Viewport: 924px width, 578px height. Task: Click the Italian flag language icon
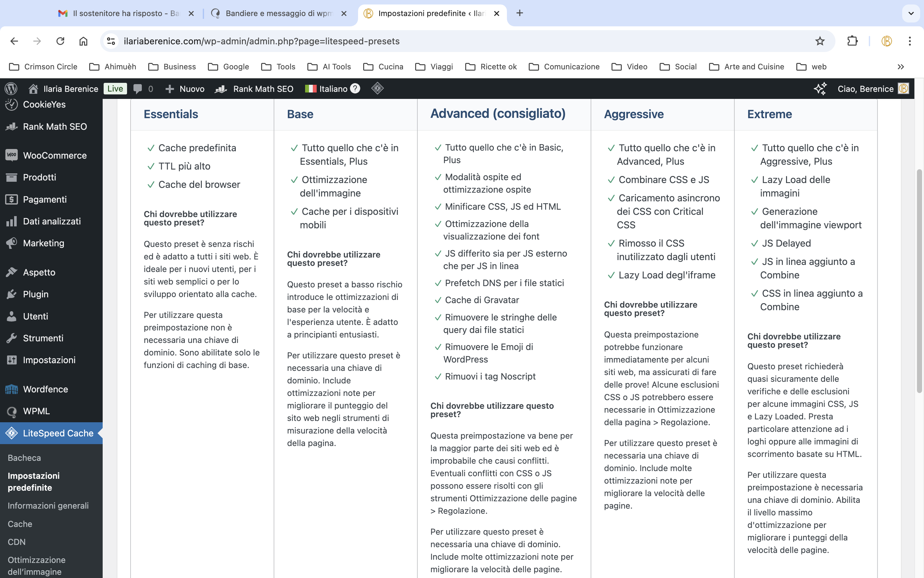tap(311, 89)
